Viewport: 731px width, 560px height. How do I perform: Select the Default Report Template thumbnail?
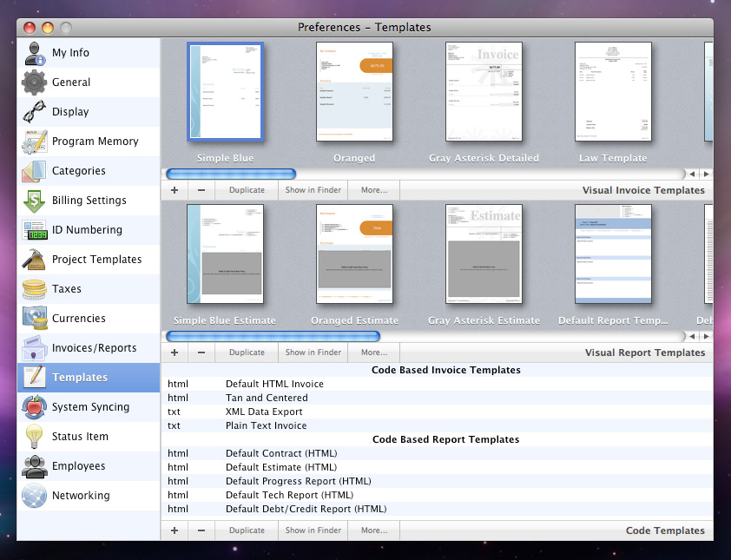tap(613, 254)
